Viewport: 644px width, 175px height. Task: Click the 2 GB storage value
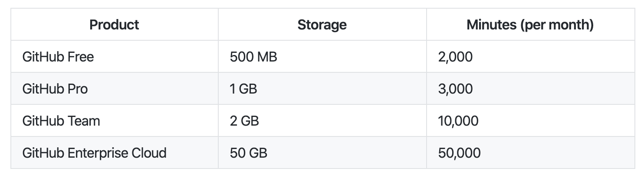pos(244,121)
